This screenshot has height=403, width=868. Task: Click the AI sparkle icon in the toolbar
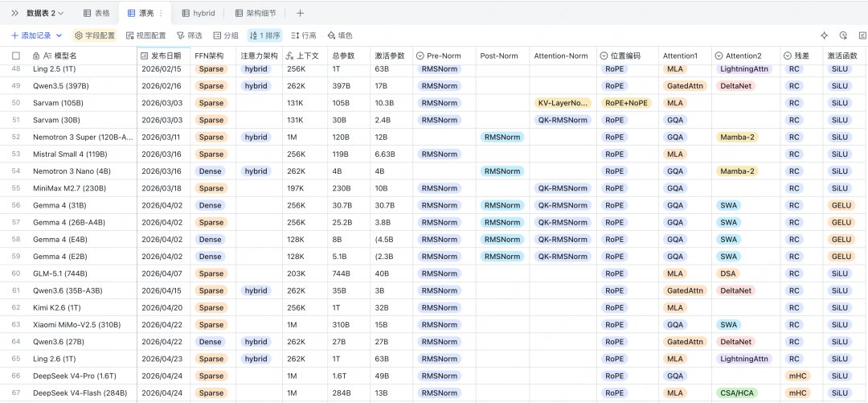pos(825,35)
